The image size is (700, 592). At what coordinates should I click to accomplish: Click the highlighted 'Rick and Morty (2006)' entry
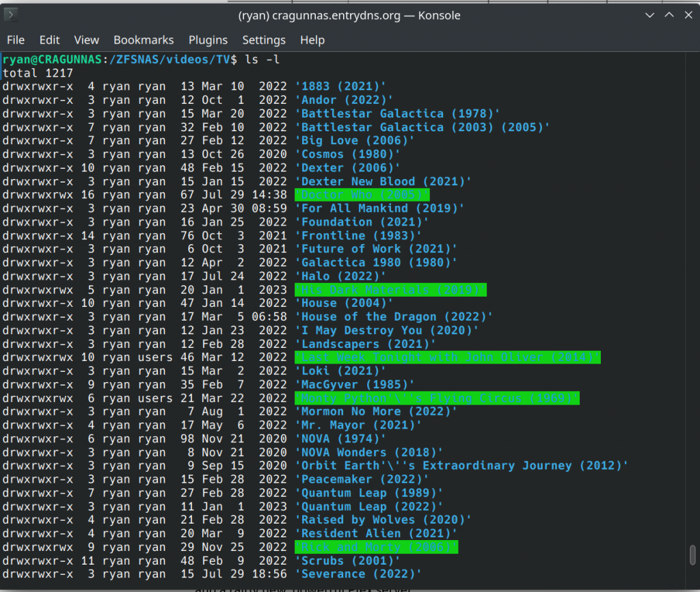377,547
